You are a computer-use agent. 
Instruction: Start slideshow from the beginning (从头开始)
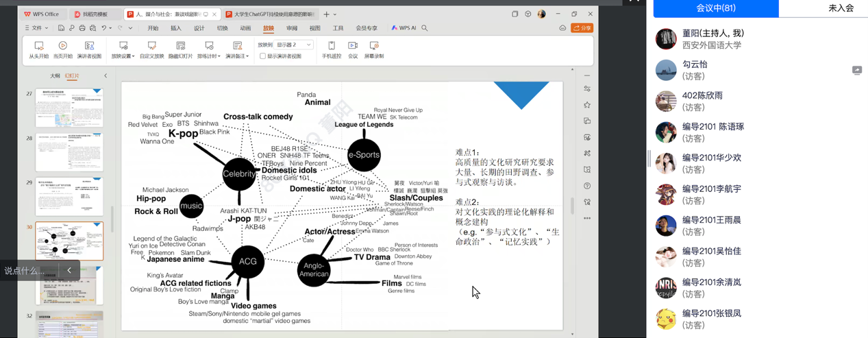(38, 49)
